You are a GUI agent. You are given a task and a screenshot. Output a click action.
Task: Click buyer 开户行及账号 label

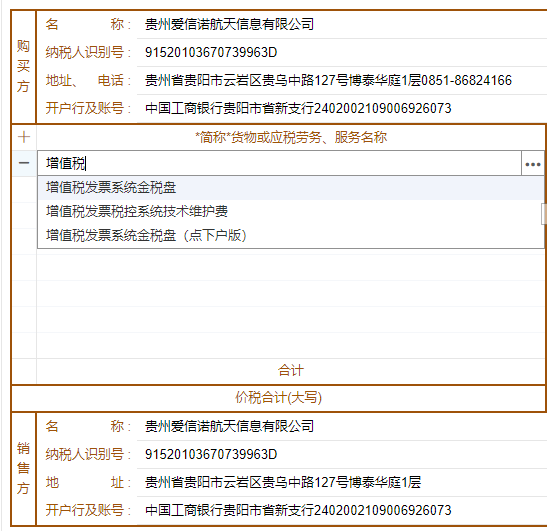88,109
